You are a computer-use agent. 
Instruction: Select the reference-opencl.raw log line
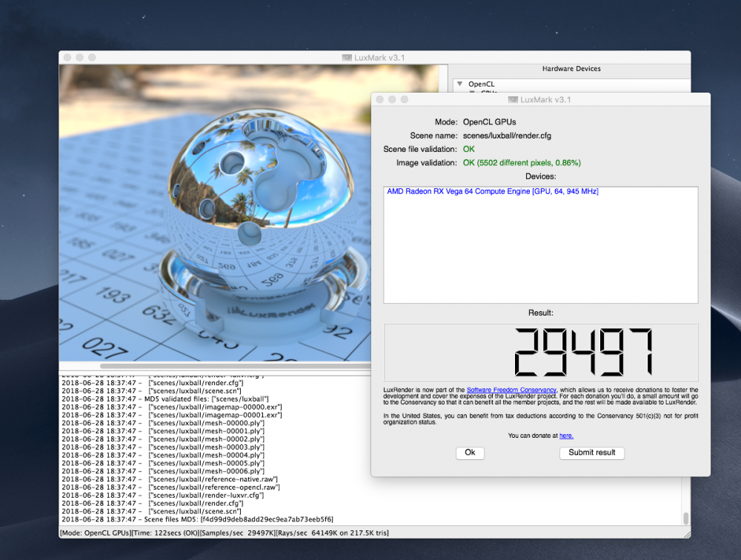coord(170,487)
